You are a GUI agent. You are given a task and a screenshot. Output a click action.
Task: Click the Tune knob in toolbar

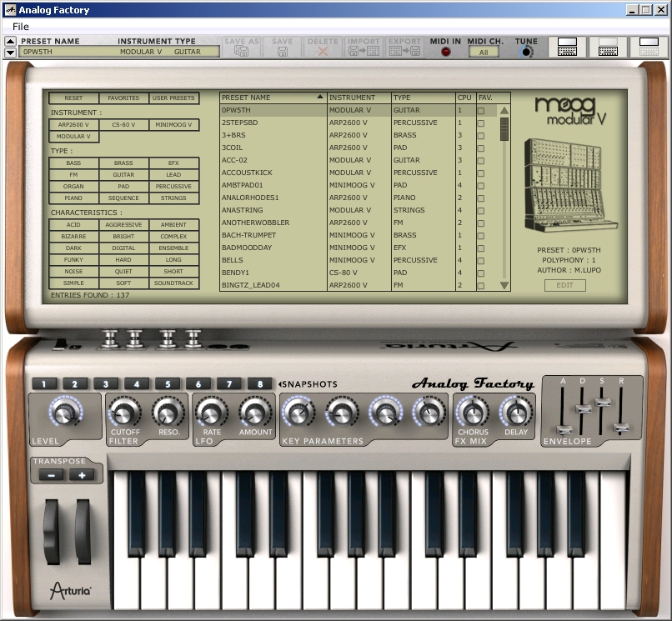[526, 52]
